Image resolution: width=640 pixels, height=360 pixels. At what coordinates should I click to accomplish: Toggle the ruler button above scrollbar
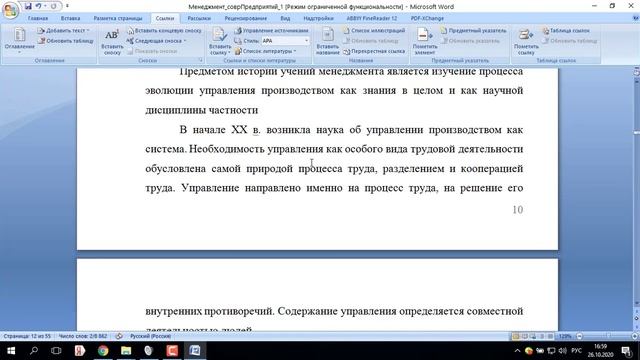click(x=636, y=72)
